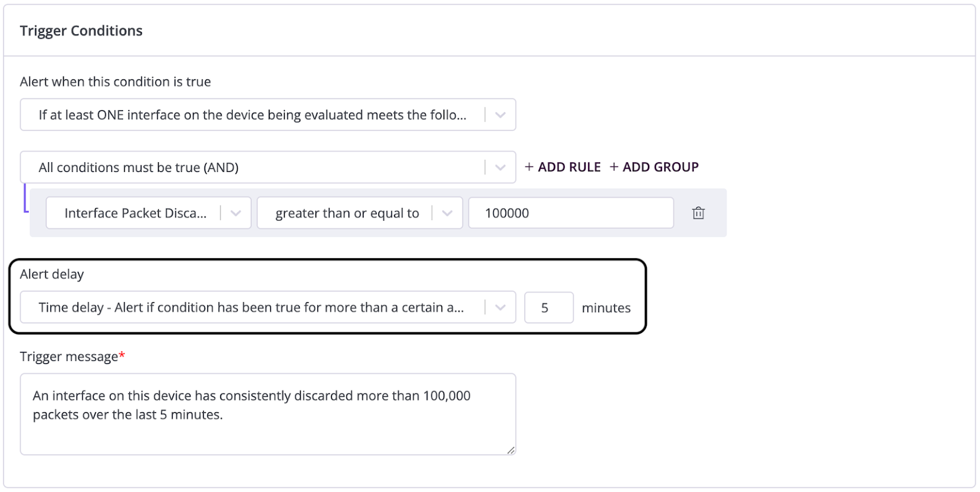Expand the 'greater than or equal to' operator dropdown
This screenshot has width=980, height=492.
(447, 213)
